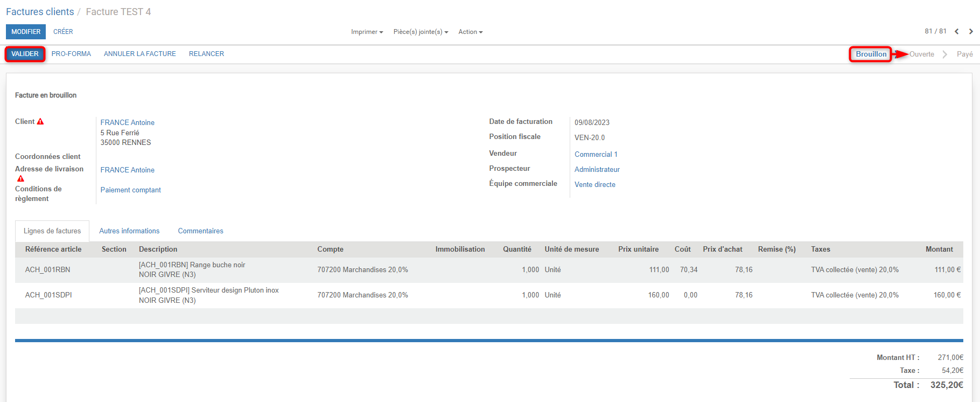Screen dimensions: 980x402
Task: Sort by Coût column header
Action: click(682, 249)
